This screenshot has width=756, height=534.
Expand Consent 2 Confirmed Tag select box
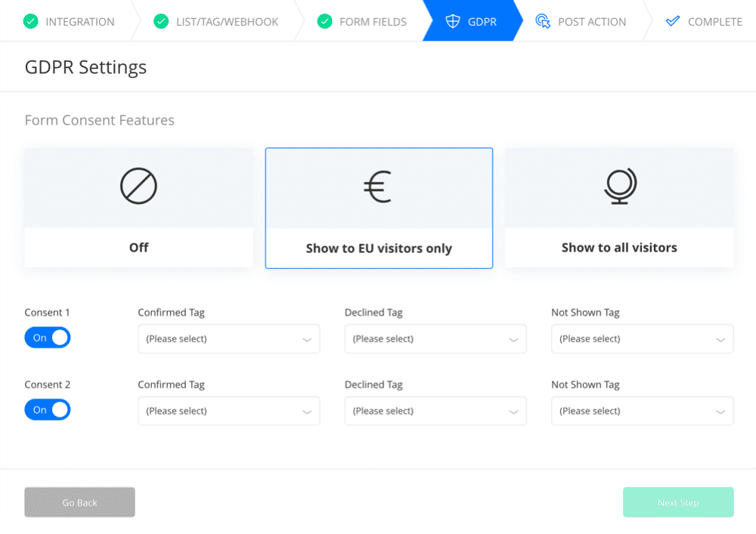228,411
